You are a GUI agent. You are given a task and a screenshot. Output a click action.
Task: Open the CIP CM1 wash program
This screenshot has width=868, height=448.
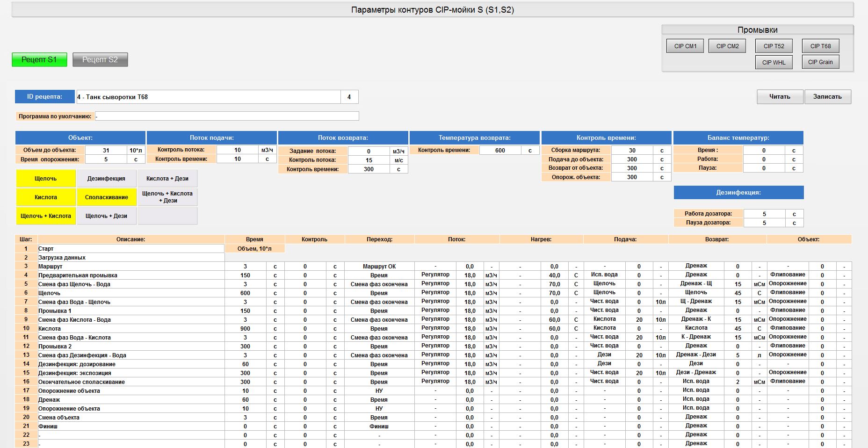(685, 46)
